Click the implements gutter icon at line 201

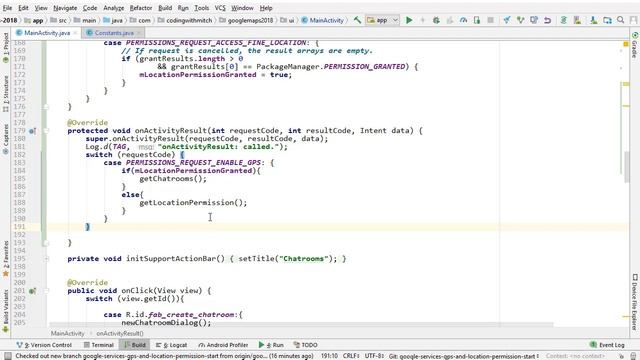tap(32, 291)
